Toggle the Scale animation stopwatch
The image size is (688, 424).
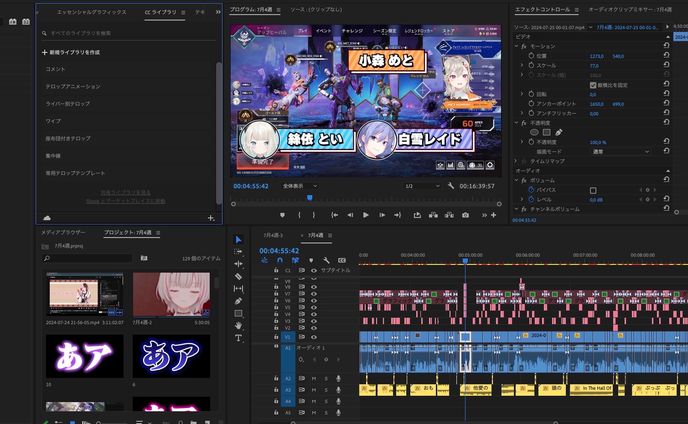click(x=531, y=65)
